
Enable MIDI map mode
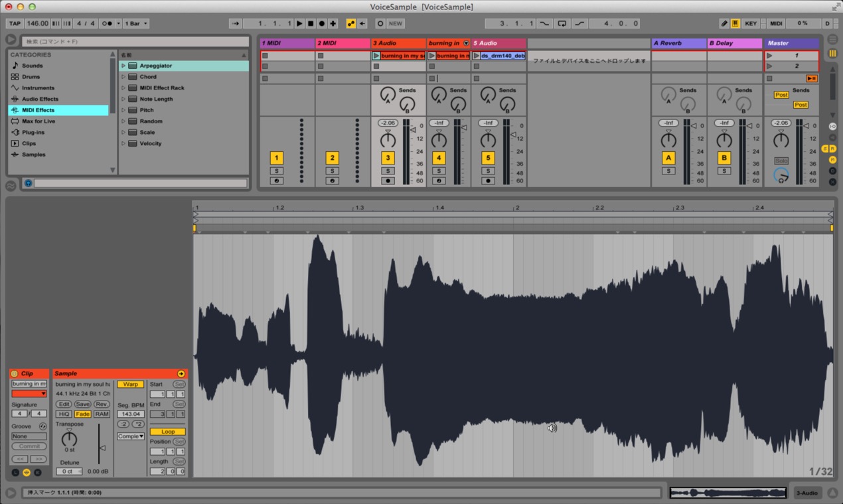click(776, 23)
